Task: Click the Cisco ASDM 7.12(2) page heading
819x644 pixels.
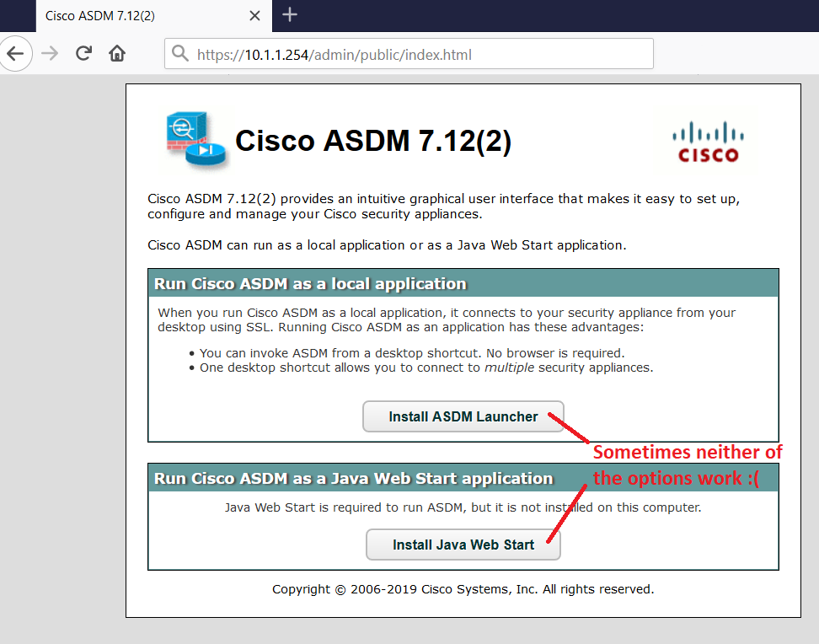Action: 376,141
